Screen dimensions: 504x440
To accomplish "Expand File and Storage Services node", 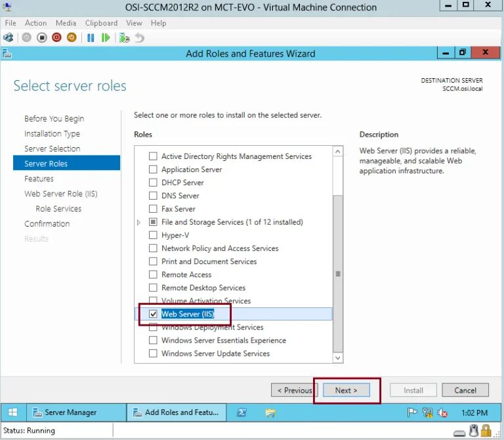I will coord(138,222).
